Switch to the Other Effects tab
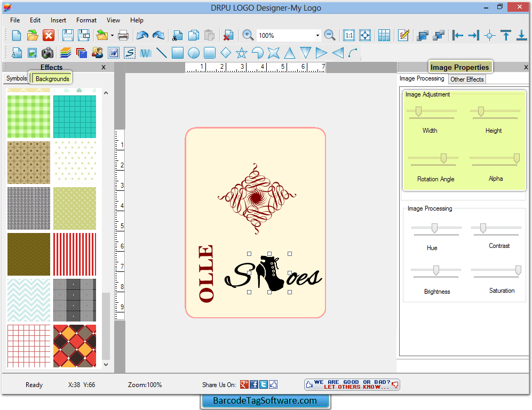 pyautogui.click(x=467, y=79)
